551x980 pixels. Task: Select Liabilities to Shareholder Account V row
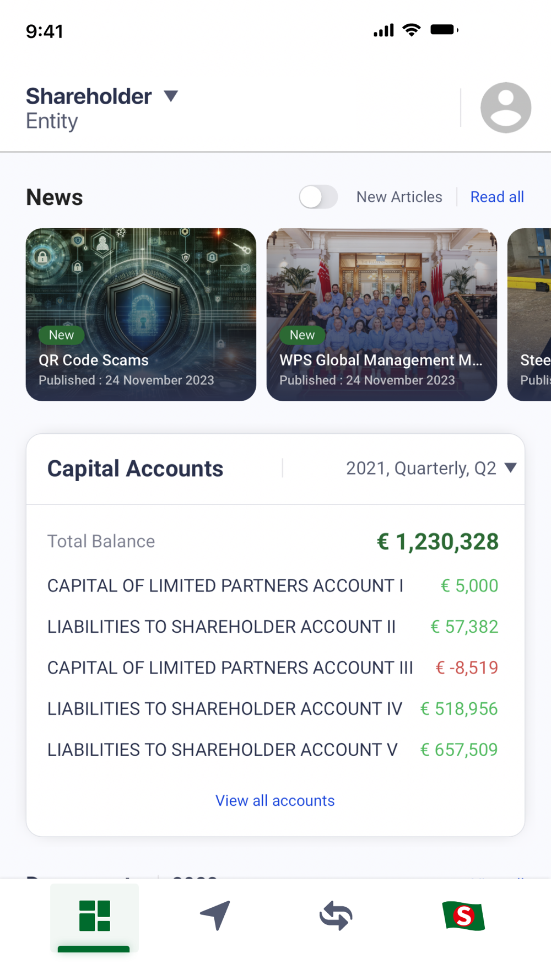(x=272, y=750)
